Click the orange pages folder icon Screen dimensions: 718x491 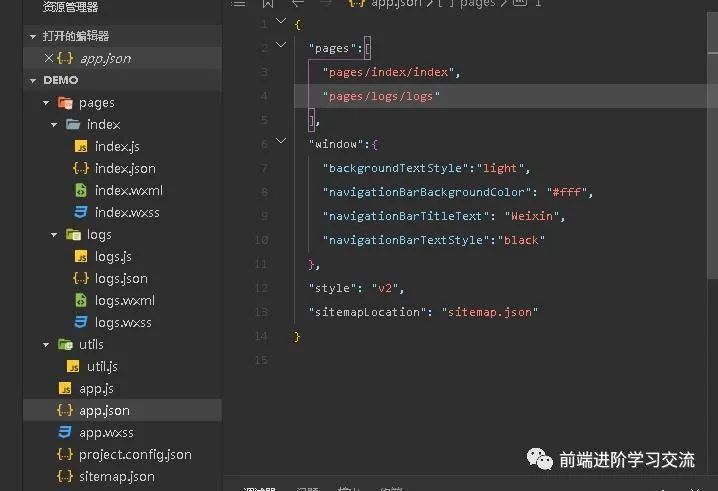(66, 103)
